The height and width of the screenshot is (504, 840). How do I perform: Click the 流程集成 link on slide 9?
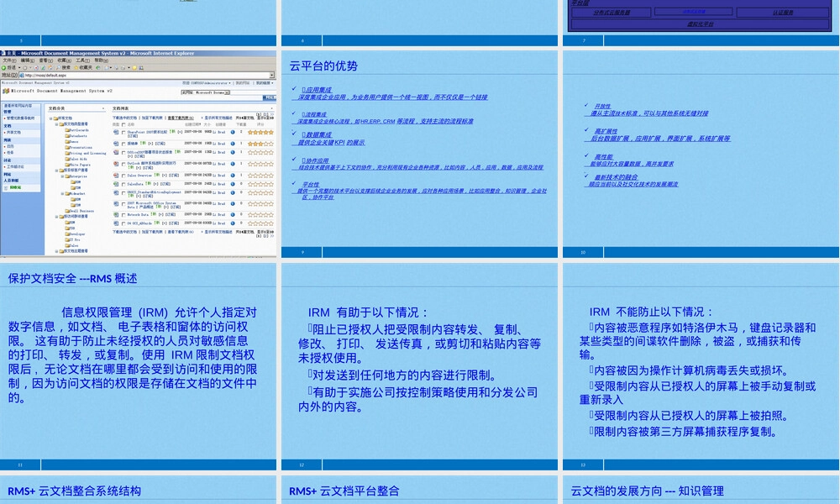point(314,114)
